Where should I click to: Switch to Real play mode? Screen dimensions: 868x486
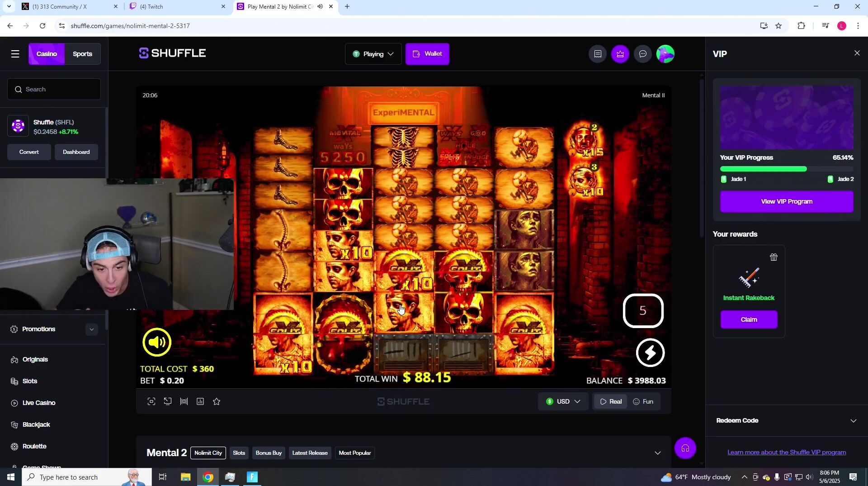click(x=610, y=401)
